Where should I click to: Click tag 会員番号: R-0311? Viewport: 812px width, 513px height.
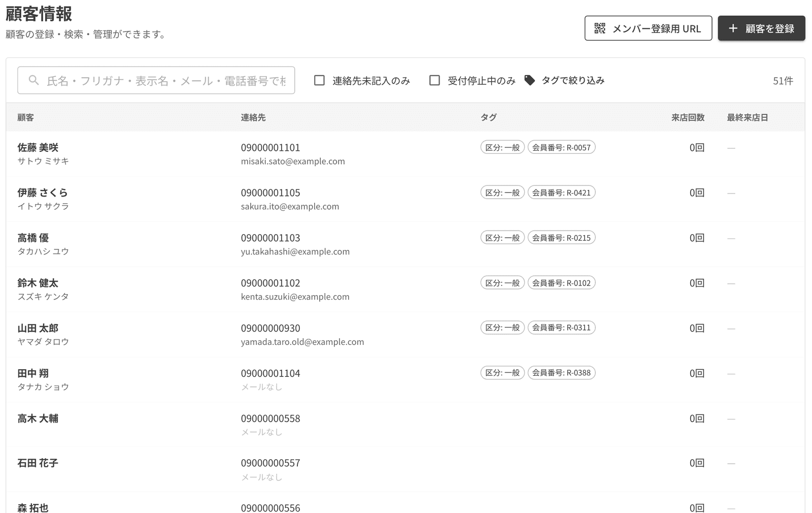561,328
